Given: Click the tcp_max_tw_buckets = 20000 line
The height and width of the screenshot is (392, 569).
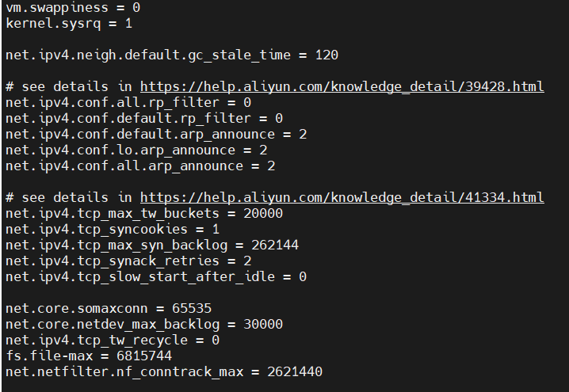Looking at the screenshot, I should pyautogui.click(x=144, y=214).
